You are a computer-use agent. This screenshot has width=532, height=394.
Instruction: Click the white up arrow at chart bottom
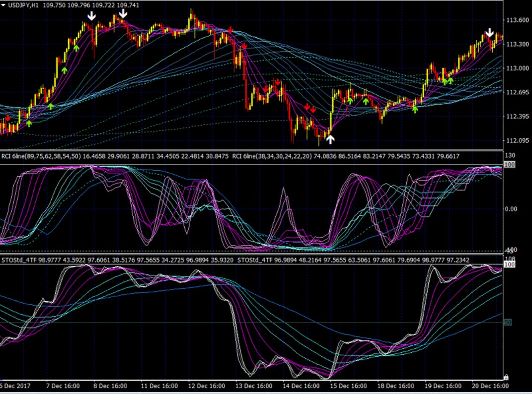[x=330, y=139]
